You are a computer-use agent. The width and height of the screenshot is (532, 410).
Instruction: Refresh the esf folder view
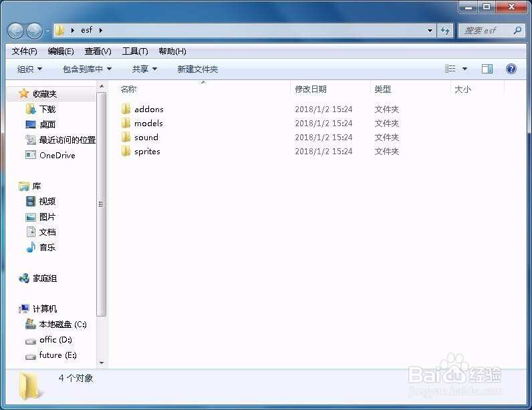[x=446, y=31]
